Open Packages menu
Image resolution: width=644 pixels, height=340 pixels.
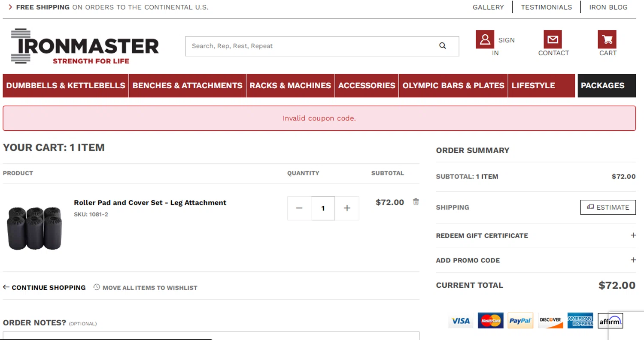click(607, 85)
